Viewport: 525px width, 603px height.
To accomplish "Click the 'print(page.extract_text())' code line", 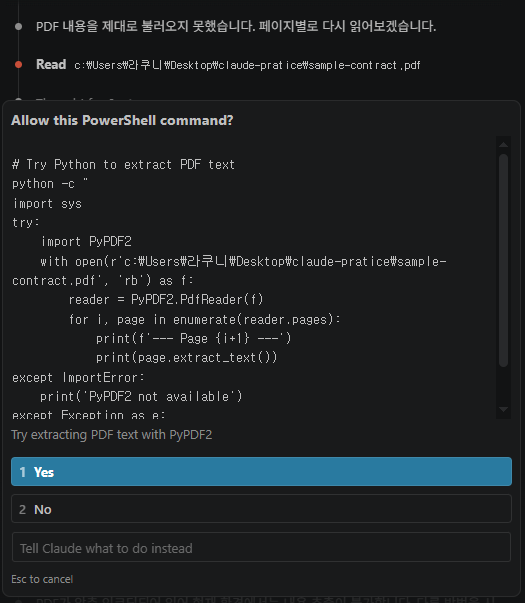I will [x=187, y=358].
